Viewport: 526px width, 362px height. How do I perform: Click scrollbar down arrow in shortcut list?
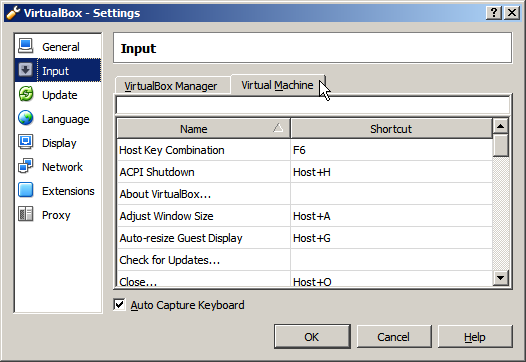(x=501, y=278)
